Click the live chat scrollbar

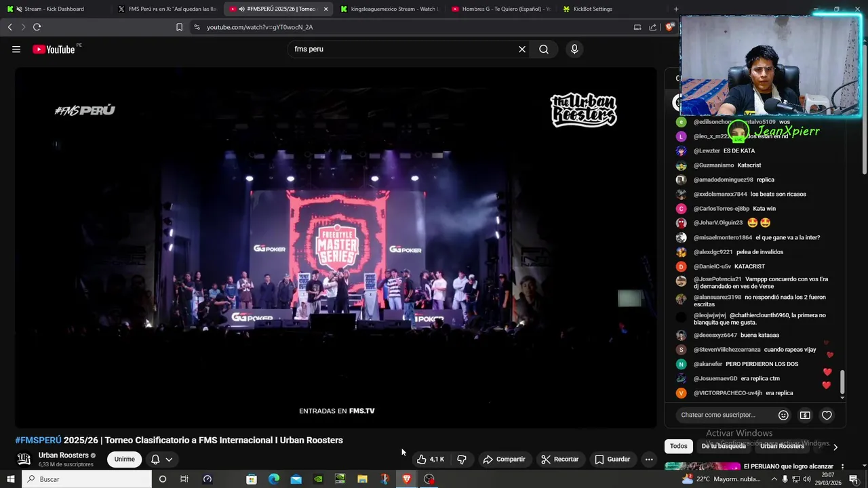(843, 382)
